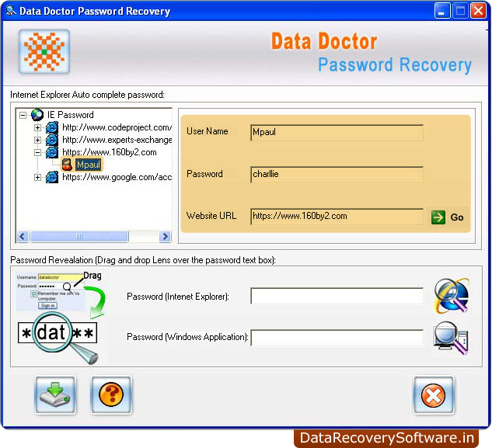Viewport: 492px width, 448px height.
Task: Click the experts-exchange IE page icon
Action: (52, 140)
